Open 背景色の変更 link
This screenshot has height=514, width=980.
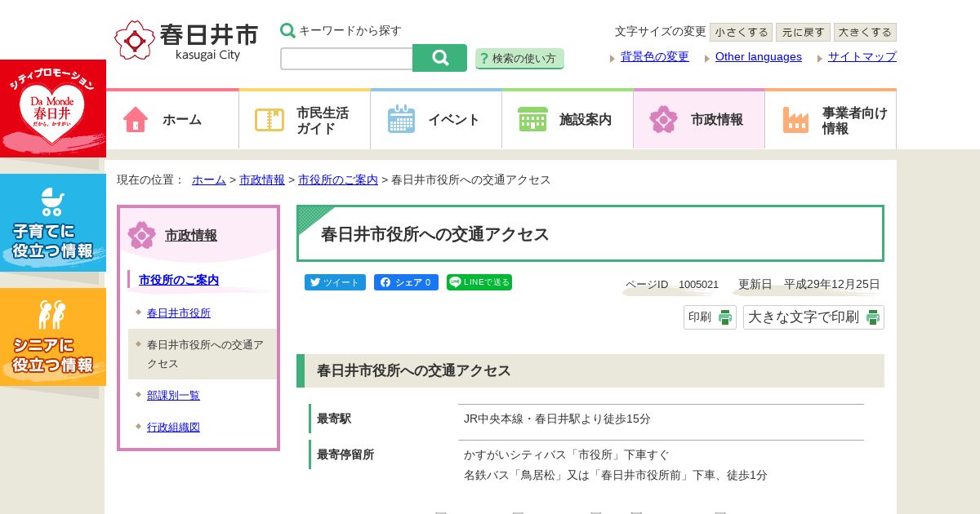pos(655,56)
